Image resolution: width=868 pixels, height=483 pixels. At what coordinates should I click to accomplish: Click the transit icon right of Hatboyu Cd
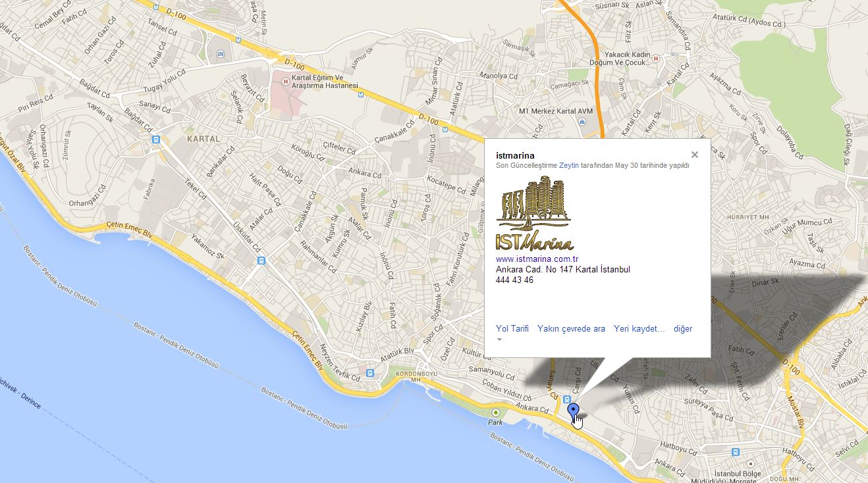pyautogui.click(x=735, y=453)
